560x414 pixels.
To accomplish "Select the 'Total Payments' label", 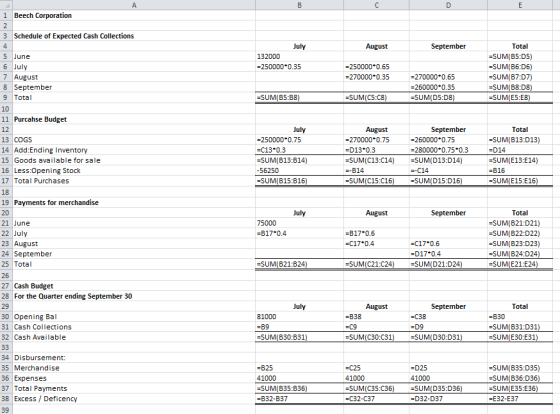I will coord(134,388).
